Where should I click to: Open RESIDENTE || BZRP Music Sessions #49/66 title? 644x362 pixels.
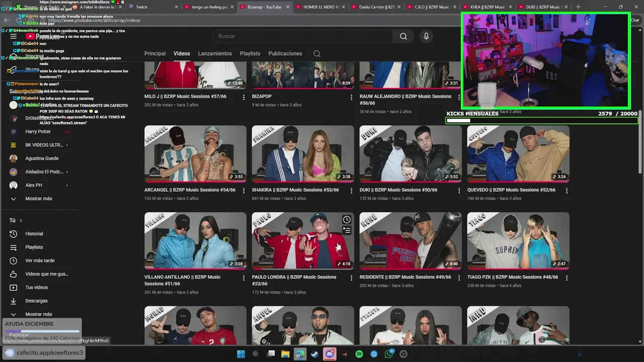point(405,277)
